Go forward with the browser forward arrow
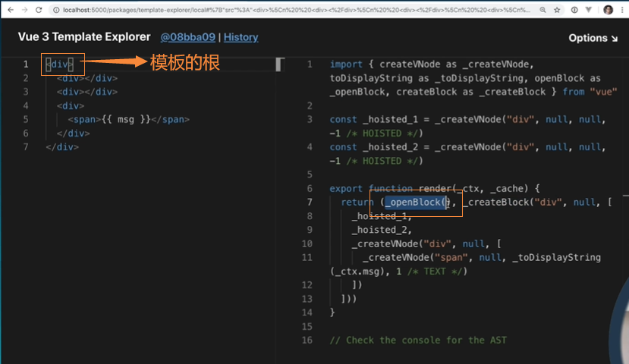The height and width of the screenshot is (364, 629). click(x=24, y=10)
